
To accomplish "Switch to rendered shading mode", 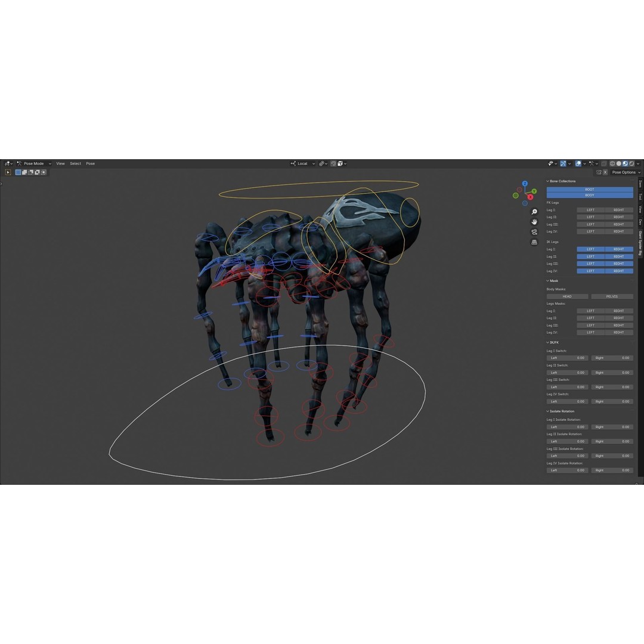I will [x=631, y=163].
